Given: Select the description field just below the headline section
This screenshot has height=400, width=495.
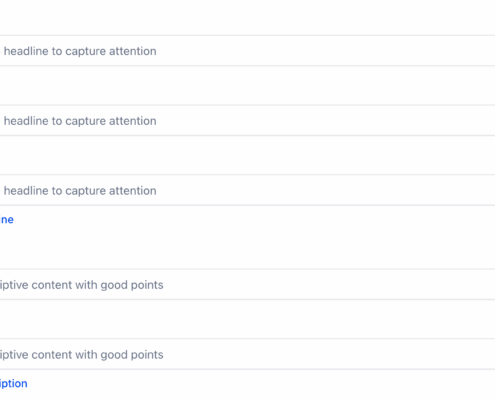Looking at the screenshot, I should 247,284.
